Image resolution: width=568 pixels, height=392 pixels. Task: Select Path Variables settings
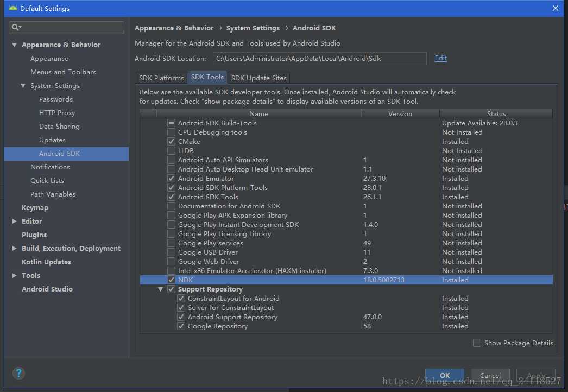(53, 194)
